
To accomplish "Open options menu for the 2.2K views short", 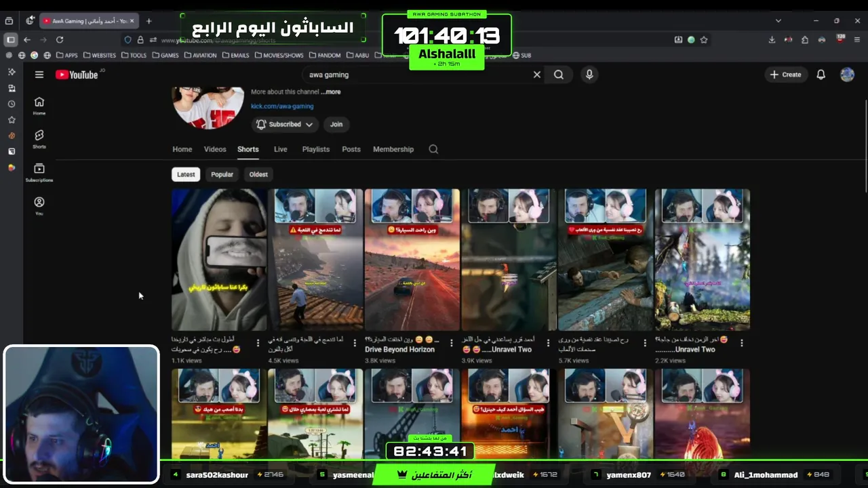I will point(742,344).
